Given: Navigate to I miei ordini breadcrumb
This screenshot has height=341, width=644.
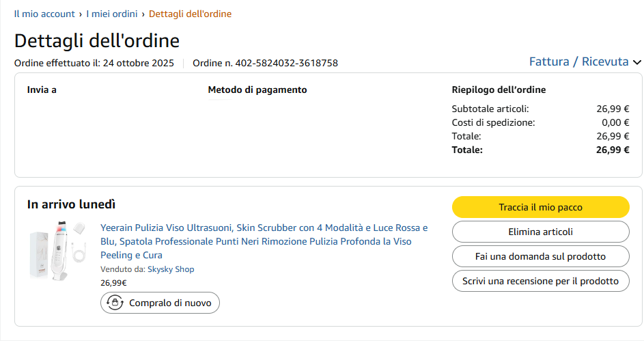Looking at the screenshot, I should click(x=111, y=14).
